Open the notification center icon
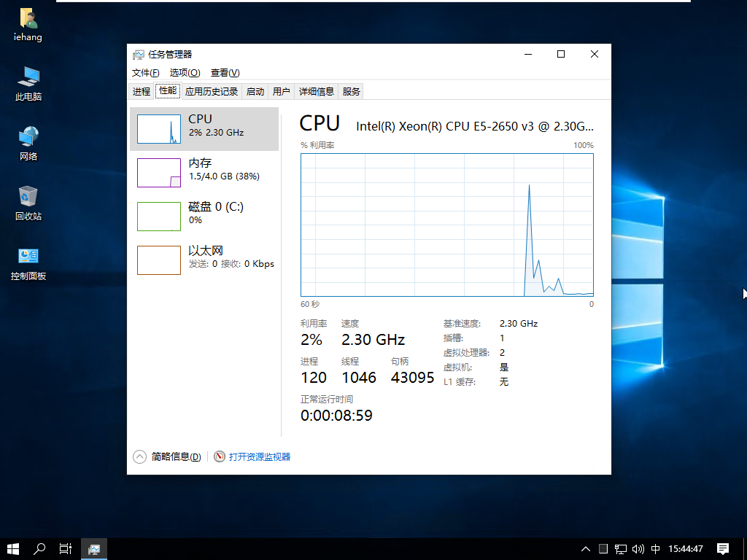747x560 pixels. click(721, 549)
